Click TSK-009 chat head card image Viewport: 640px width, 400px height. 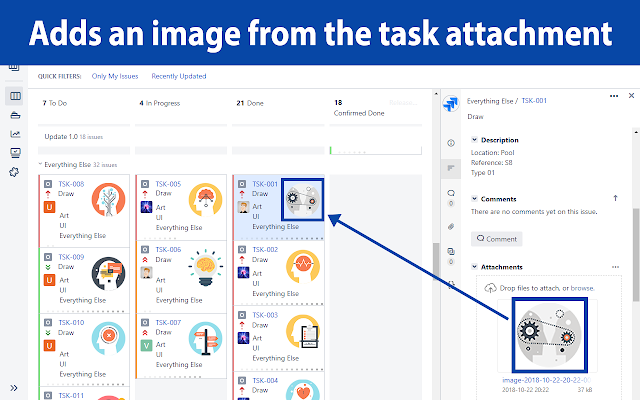click(108, 273)
